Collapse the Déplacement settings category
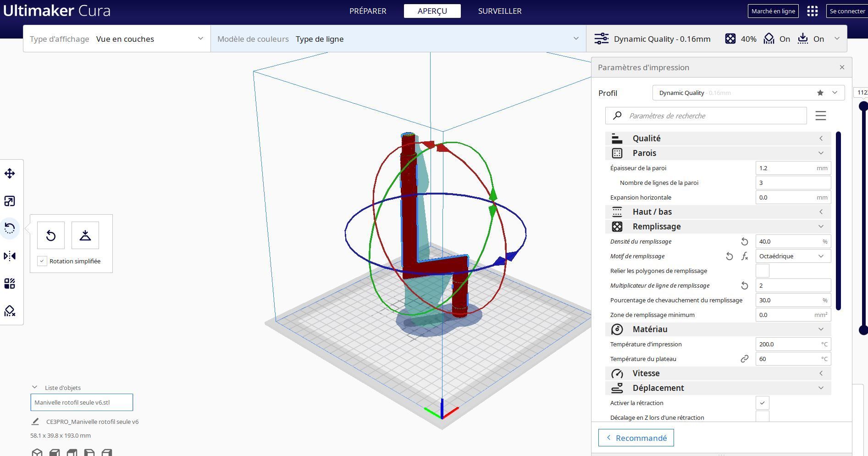868x456 pixels. [x=718, y=388]
